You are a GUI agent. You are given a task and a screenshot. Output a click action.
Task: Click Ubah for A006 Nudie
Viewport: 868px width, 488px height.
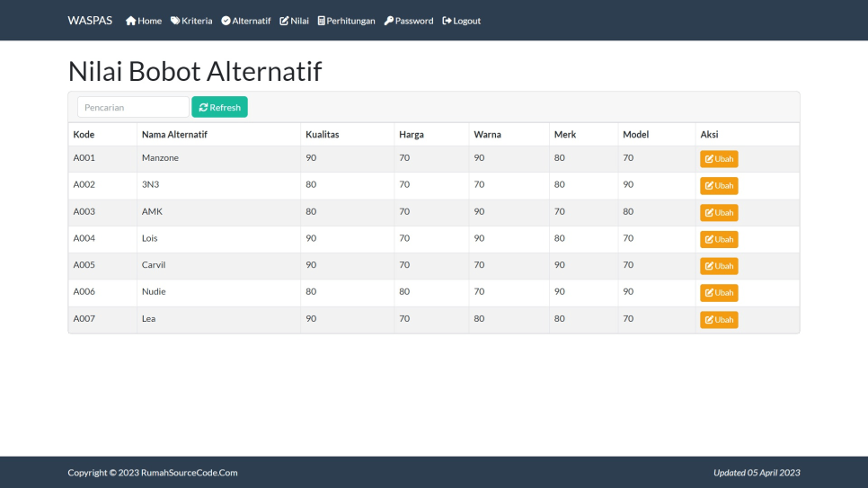coord(719,293)
